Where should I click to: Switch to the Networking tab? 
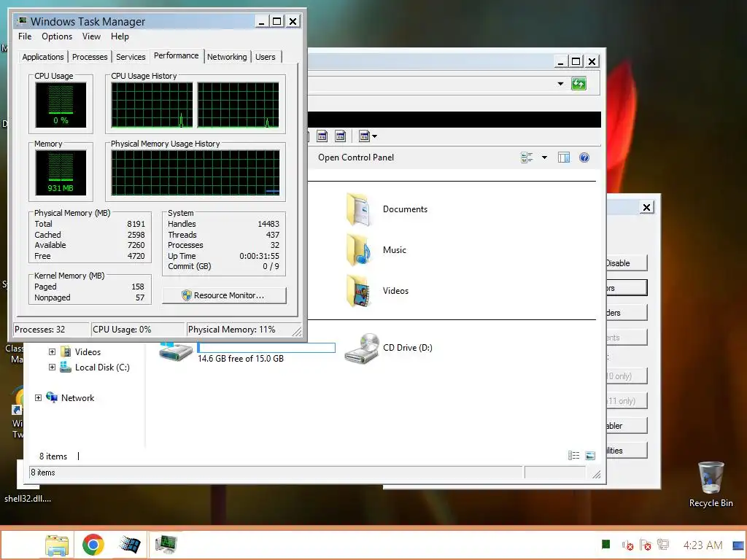click(x=227, y=57)
